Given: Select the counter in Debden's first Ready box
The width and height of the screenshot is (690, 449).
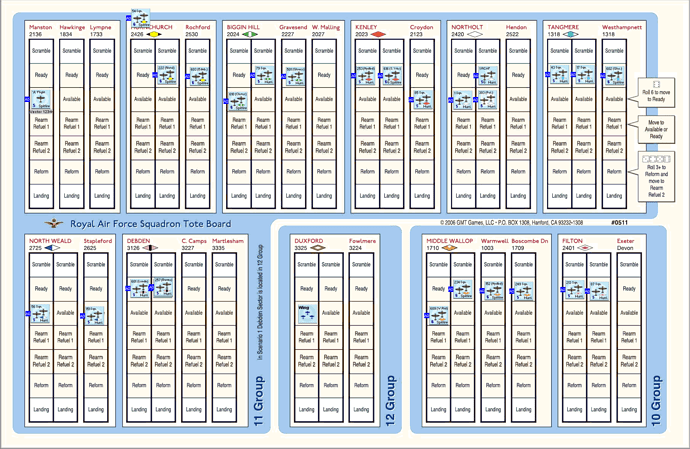Looking at the screenshot, I should click(140, 289).
